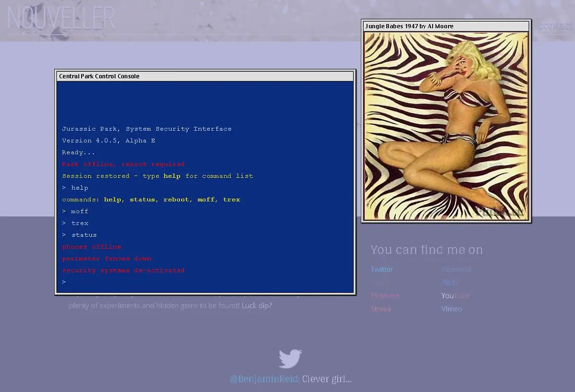
Task: Open the Twitter profile link
Action: click(382, 269)
